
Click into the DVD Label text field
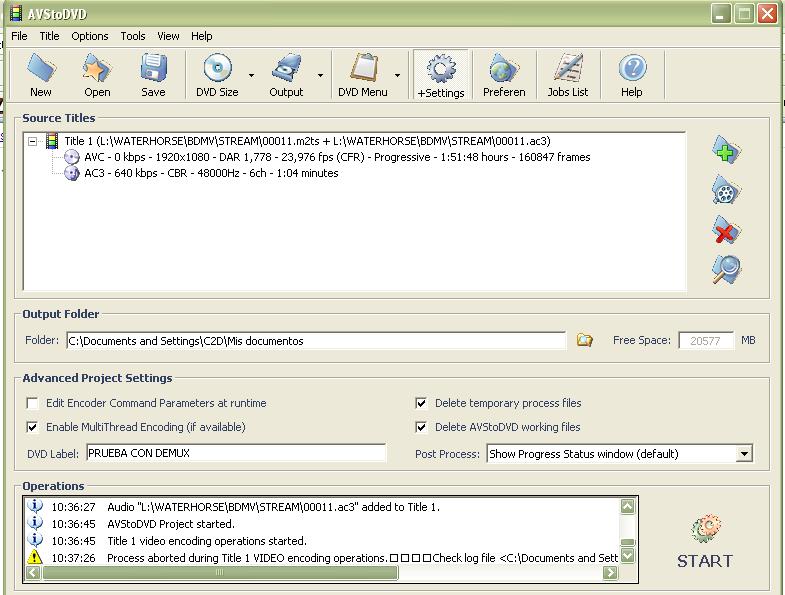coord(236,453)
